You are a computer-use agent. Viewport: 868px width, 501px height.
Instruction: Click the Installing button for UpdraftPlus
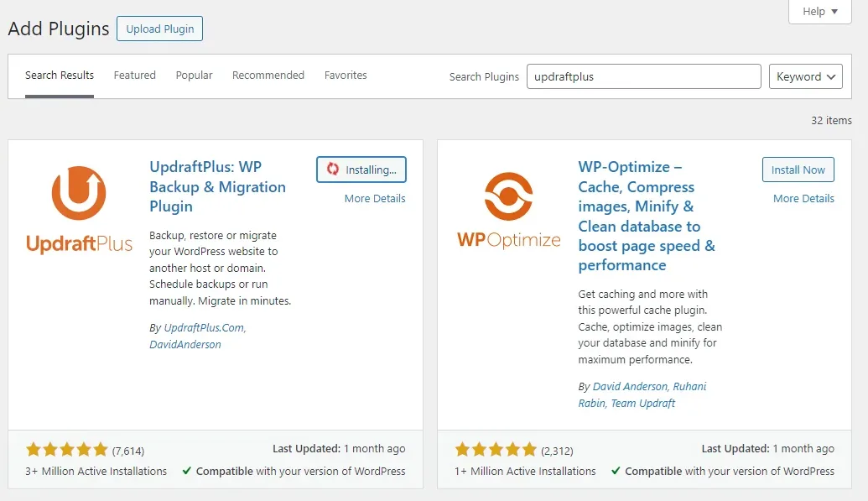(x=361, y=170)
